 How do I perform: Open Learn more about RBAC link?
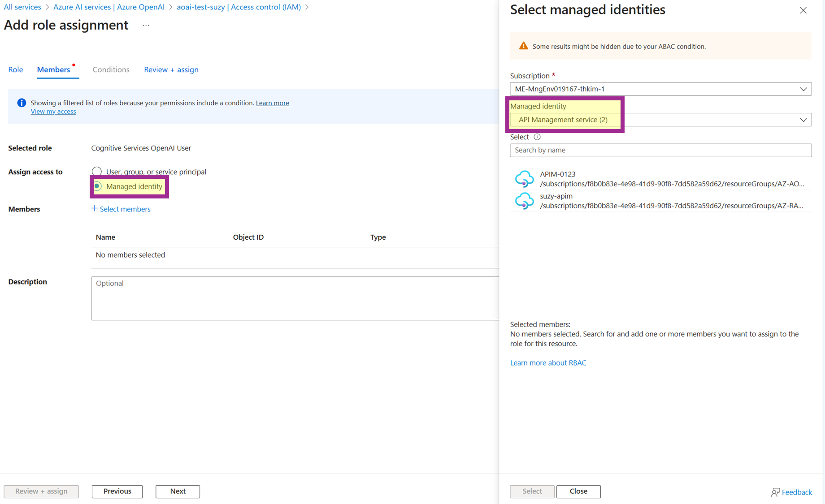coord(548,363)
